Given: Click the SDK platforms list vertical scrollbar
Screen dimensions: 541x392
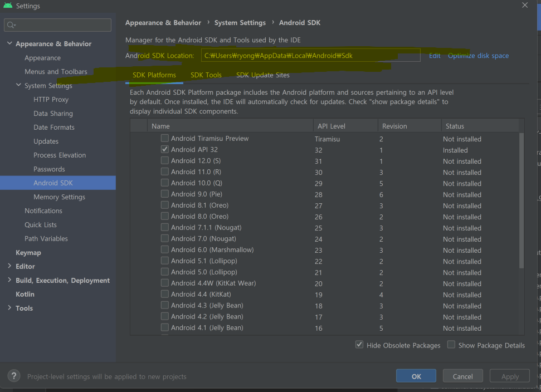Looking at the screenshot, I should [x=521, y=200].
